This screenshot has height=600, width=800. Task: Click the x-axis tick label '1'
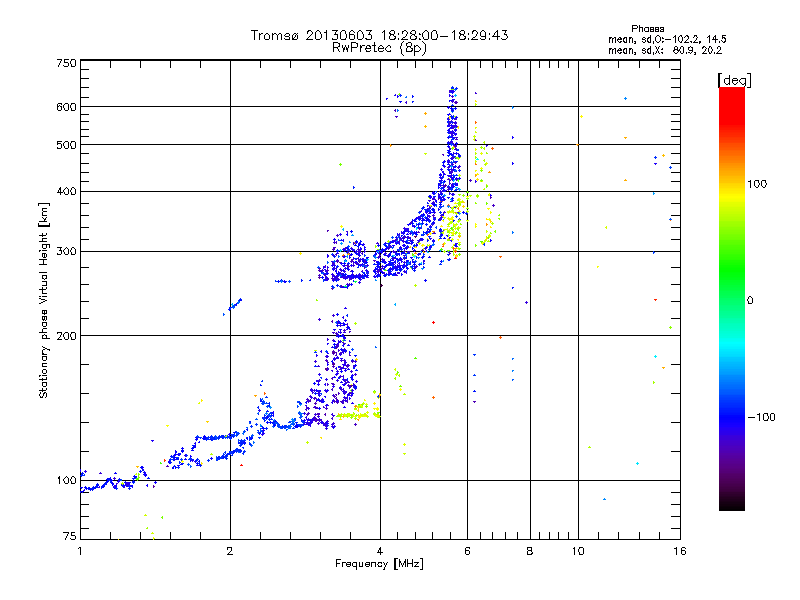(80, 551)
